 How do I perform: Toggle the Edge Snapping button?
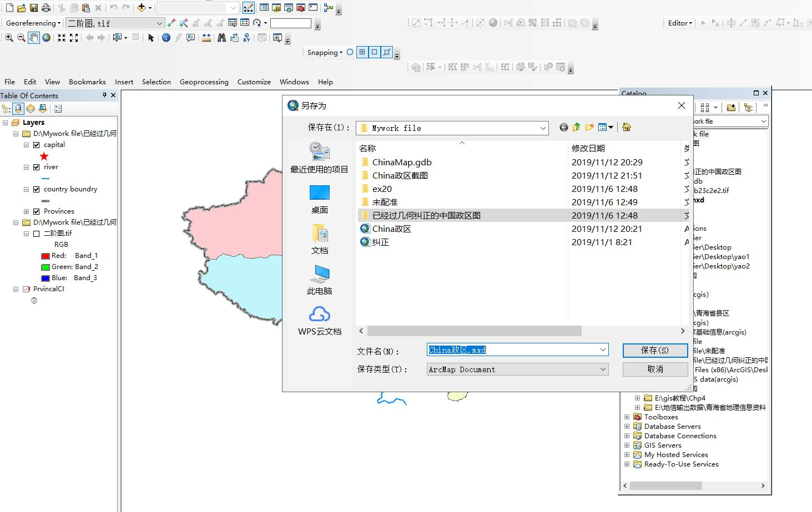click(387, 52)
